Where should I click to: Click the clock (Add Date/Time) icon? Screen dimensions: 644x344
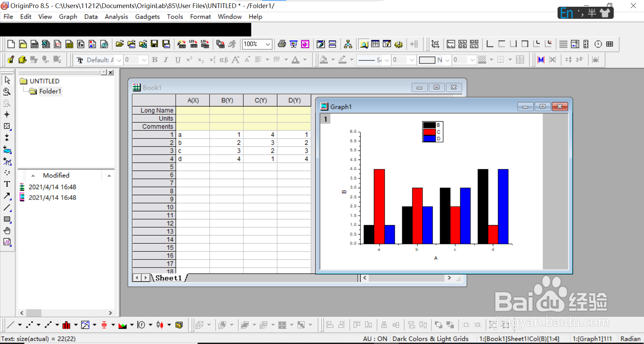tap(598, 44)
